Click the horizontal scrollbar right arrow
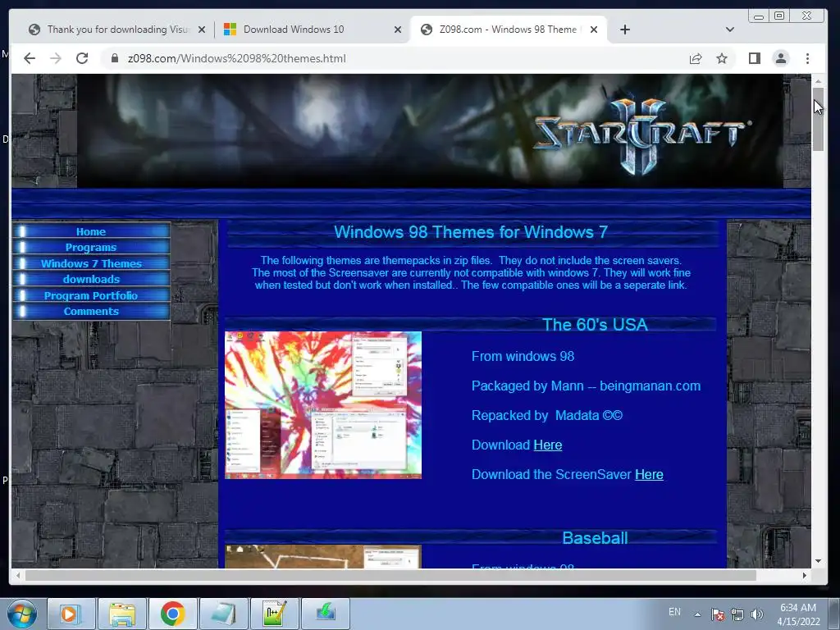This screenshot has height=630, width=840. pos(804,575)
